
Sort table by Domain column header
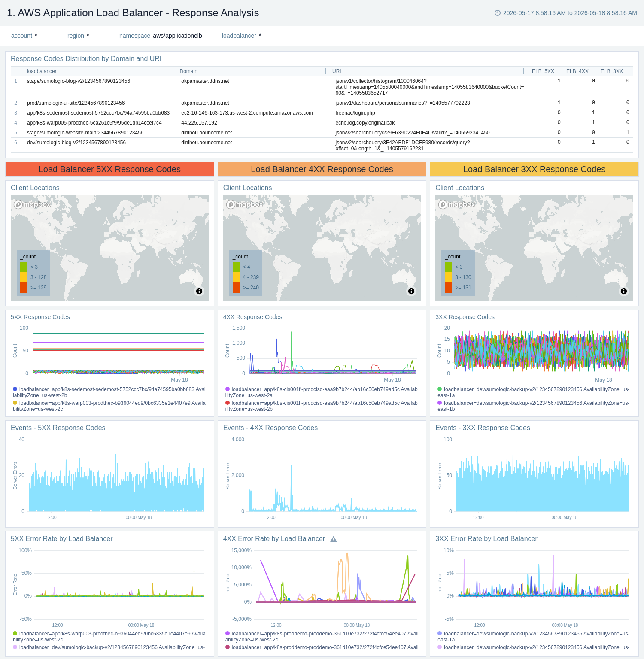(x=188, y=71)
